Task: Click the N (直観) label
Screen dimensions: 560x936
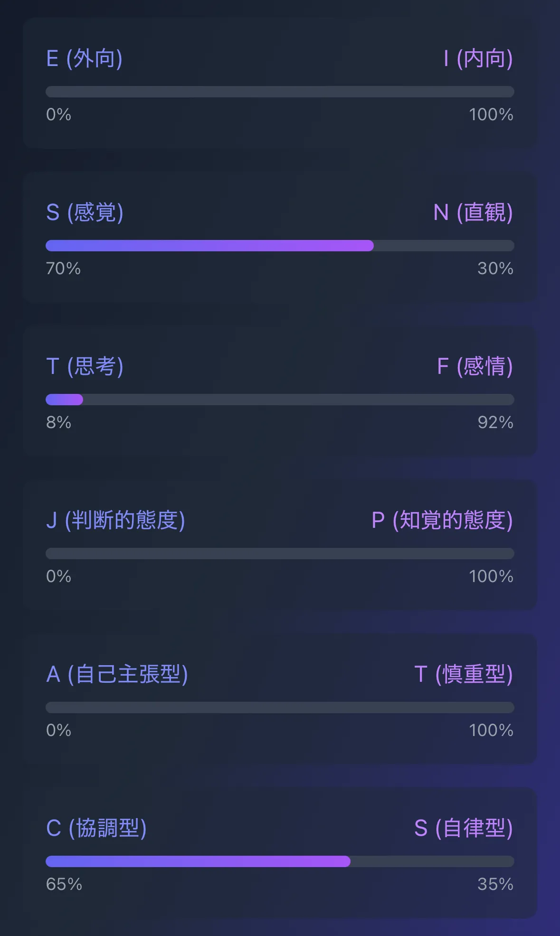Action: (x=473, y=212)
